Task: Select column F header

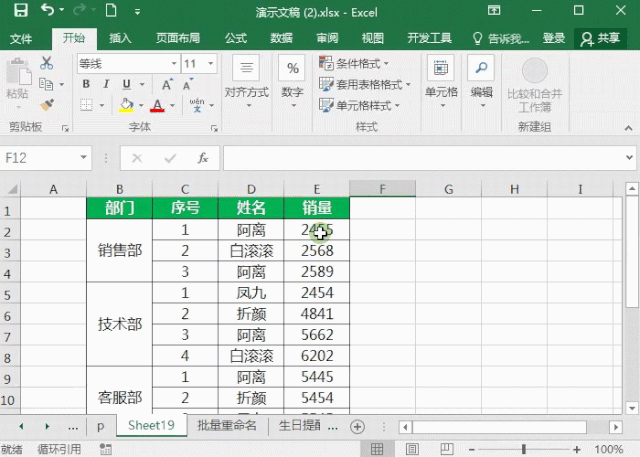Action: [x=382, y=189]
